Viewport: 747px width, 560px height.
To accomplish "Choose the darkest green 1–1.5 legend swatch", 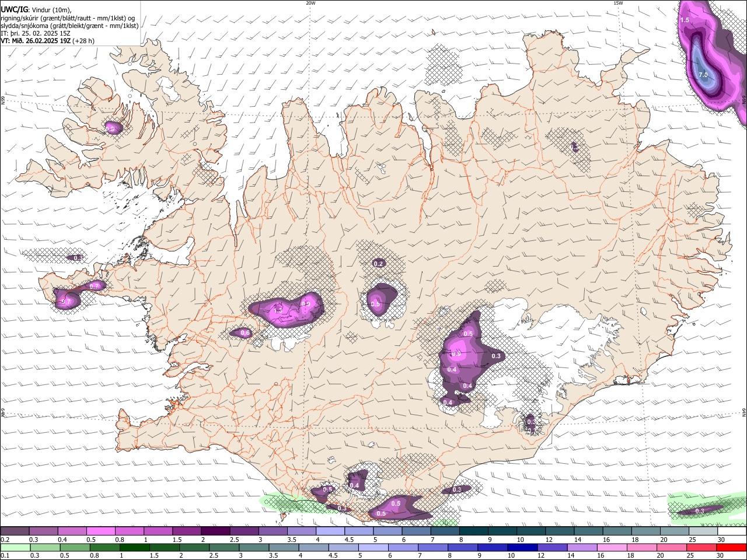I will (x=134, y=547).
